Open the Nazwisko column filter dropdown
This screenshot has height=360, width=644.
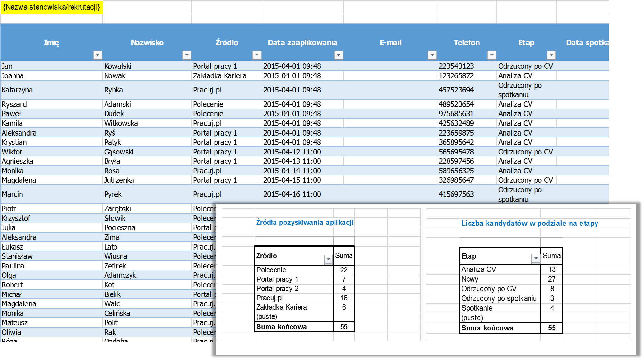tap(187, 55)
